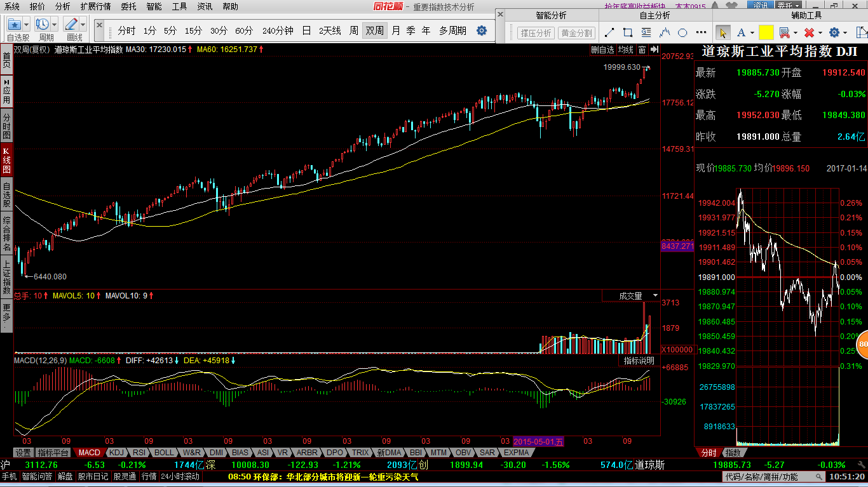Click the scissors cut-drawing tool icon

pyautogui.click(x=784, y=32)
